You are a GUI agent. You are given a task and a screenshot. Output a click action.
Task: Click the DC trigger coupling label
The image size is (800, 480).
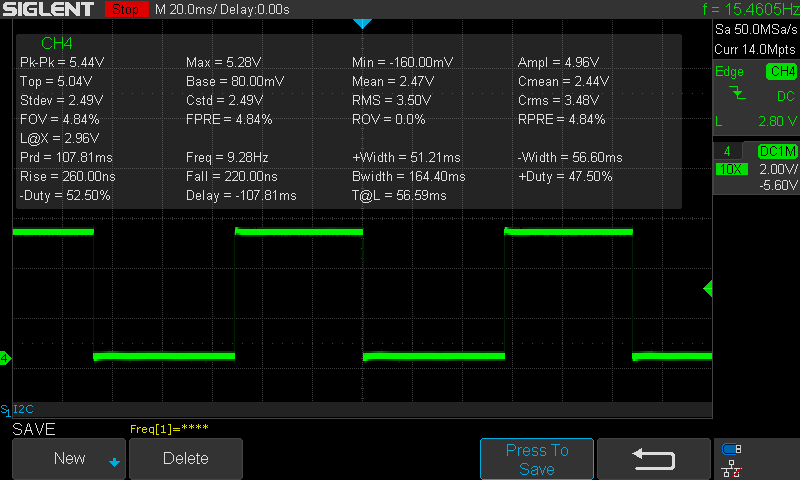[x=785, y=96]
